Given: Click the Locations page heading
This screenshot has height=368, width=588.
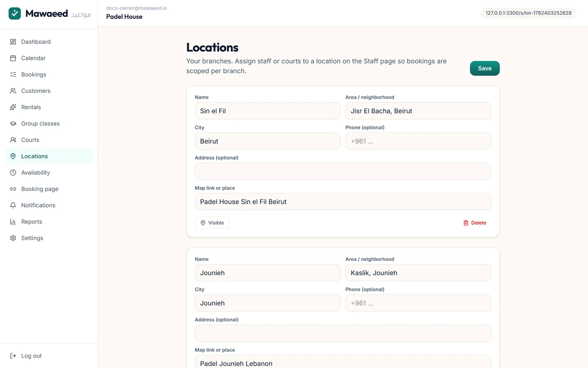Looking at the screenshot, I should [x=212, y=47].
